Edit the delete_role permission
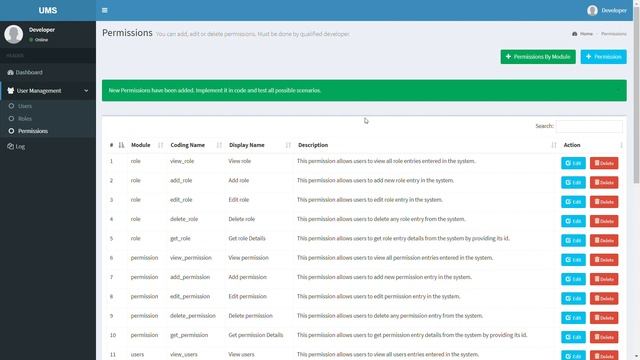 [x=573, y=221]
